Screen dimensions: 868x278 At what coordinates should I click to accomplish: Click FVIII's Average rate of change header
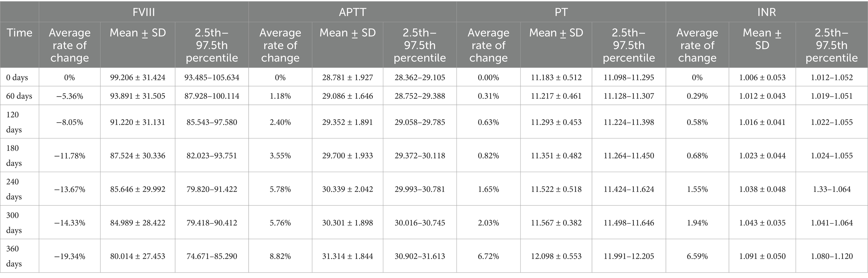pos(69,45)
